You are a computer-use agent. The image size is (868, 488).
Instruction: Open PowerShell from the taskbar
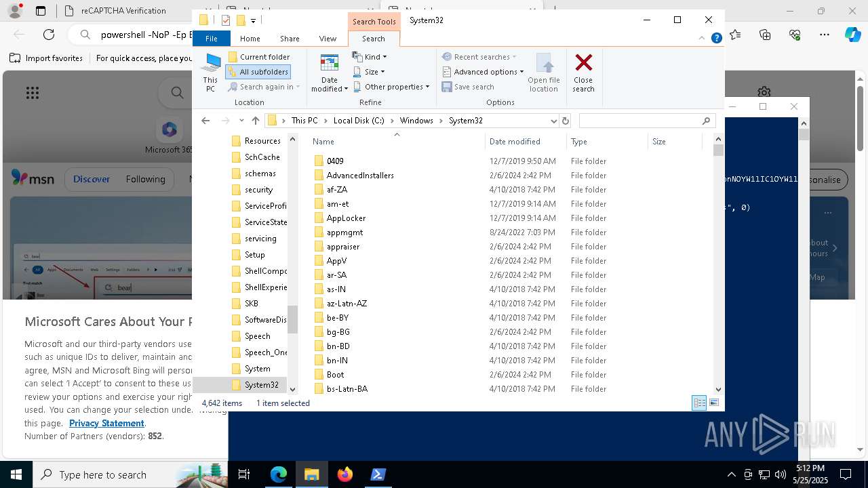[378, 474]
